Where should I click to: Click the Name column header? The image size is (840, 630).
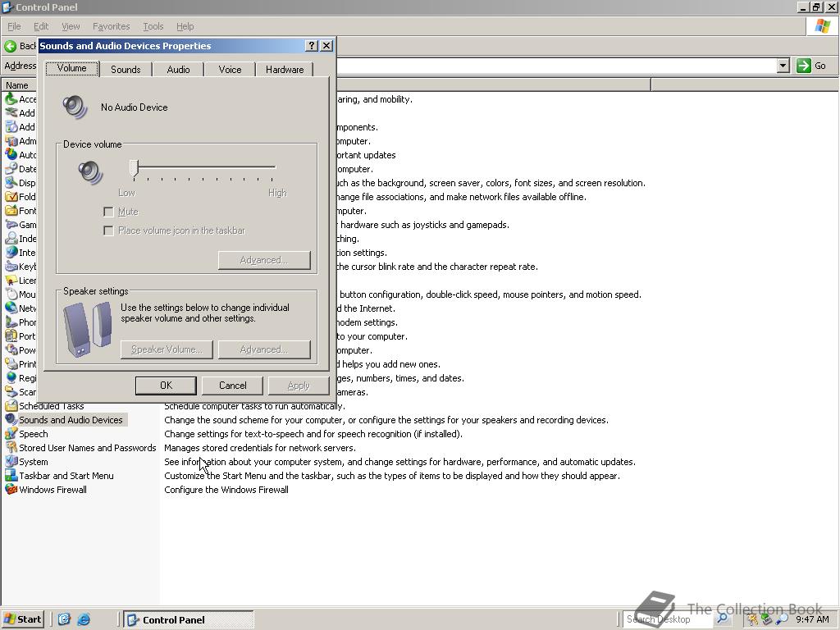coord(20,85)
